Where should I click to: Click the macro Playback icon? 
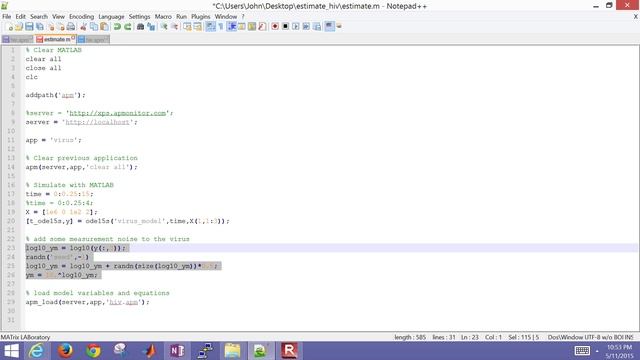click(296, 27)
